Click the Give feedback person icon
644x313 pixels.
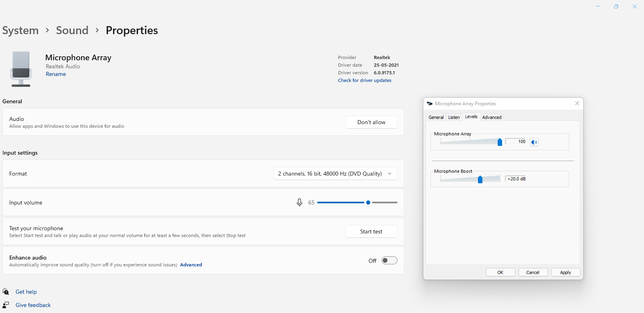6,305
